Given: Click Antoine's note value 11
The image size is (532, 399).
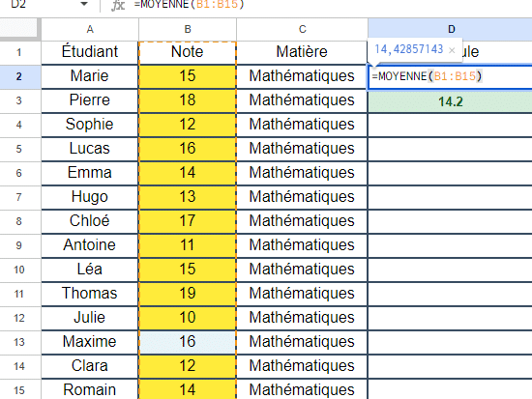Looking at the screenshot, I should point(188,245).
